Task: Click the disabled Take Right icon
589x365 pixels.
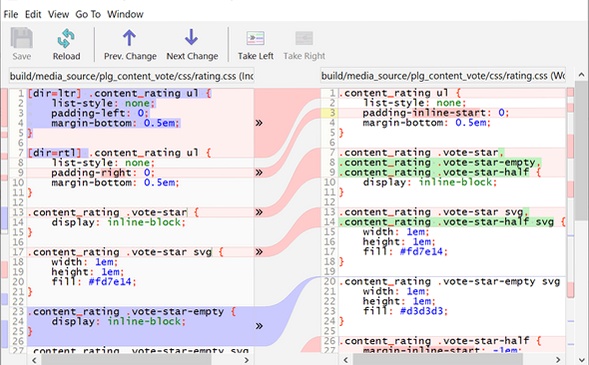Action: pyautogui.click(x=304, y=38)
